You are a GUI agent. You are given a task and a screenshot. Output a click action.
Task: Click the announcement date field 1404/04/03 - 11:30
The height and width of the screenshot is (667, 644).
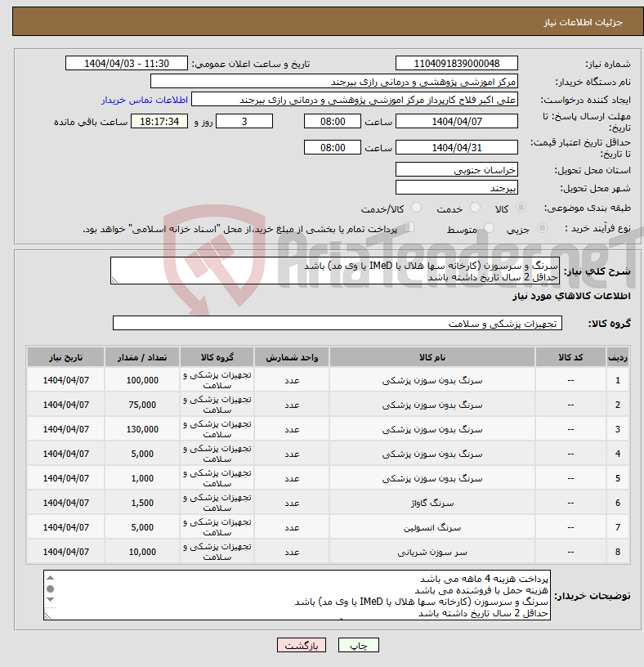pos(127,64)
